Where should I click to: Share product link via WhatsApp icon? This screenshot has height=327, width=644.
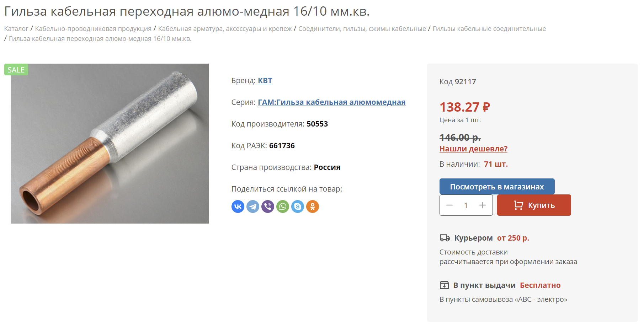tap(283, 207)
